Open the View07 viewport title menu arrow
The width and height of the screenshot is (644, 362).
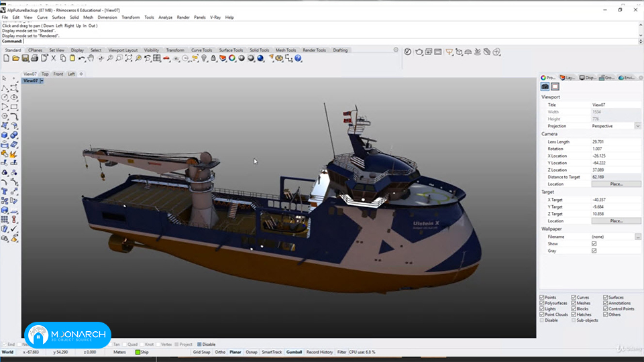coord(42,81)
